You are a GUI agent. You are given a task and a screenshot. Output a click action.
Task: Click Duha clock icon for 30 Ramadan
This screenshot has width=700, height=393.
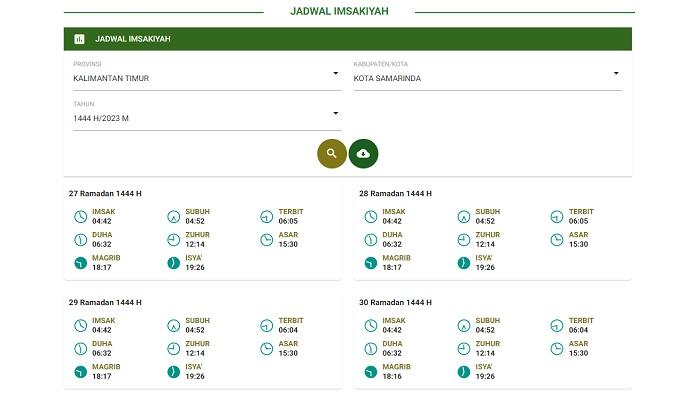(371, 349)
